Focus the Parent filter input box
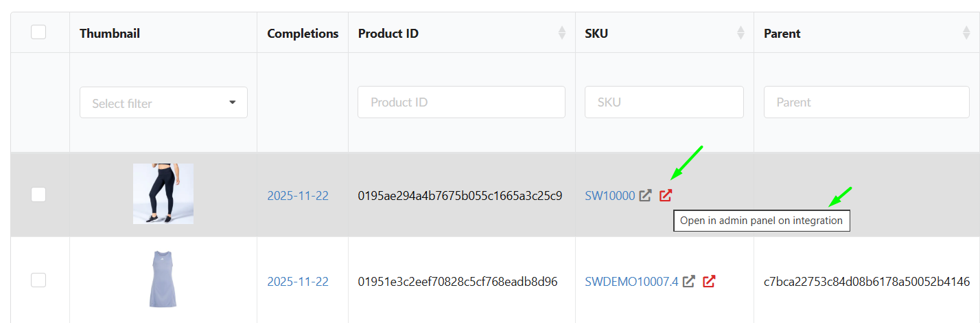 pos(866,102)
